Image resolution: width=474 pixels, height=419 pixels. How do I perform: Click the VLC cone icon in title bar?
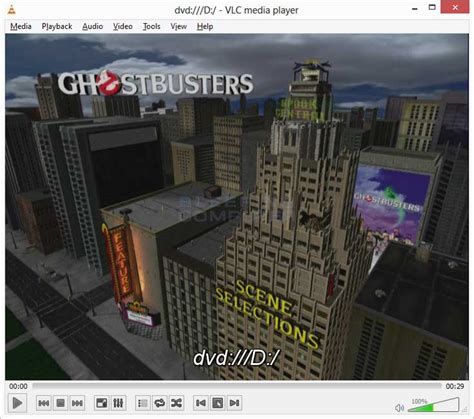pos(11,9)
